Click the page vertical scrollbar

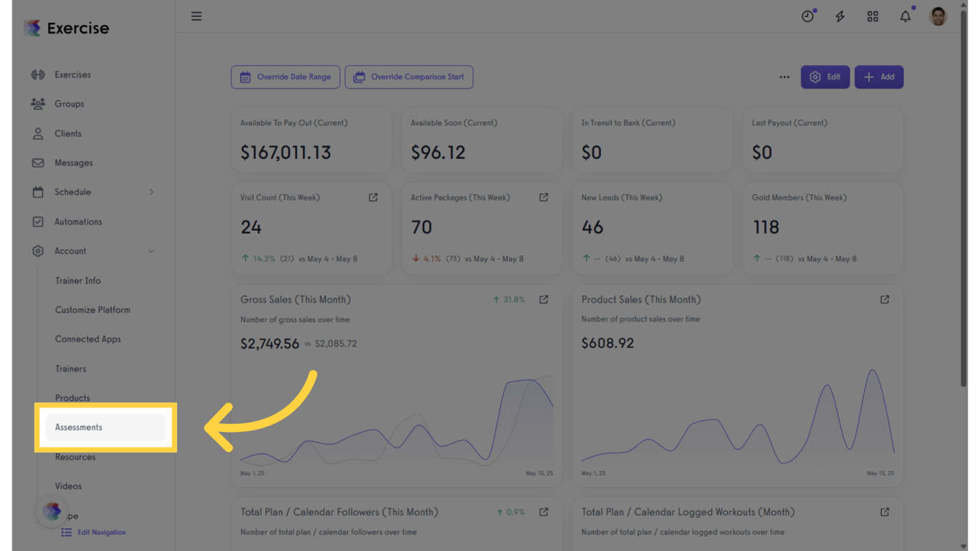(x=963, y=199)
